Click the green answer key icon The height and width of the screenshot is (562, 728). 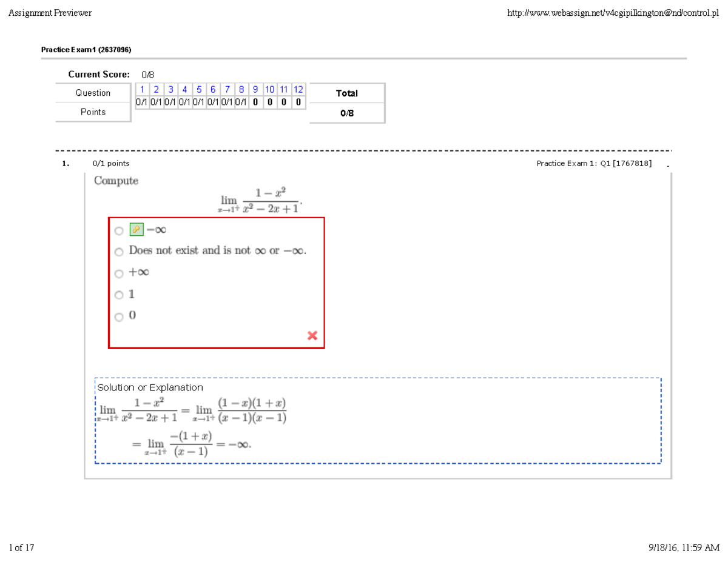point(136,230)
